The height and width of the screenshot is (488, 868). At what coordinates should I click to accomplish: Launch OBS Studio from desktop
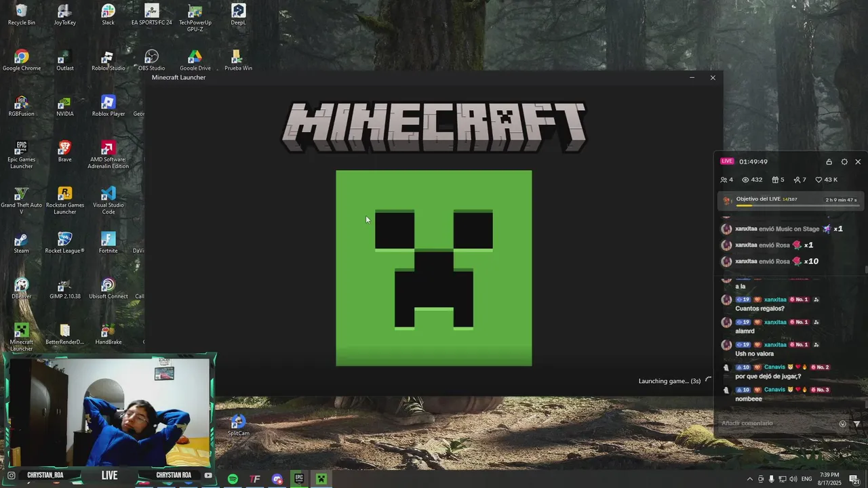[151, 60]
